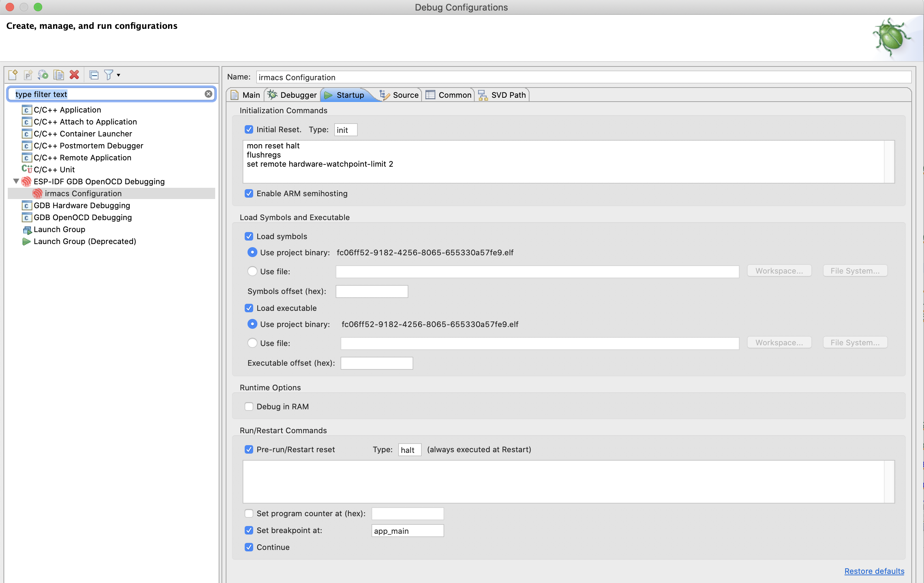Collapse the ESP-IDF GDB OpenOCD Debugging group
The height and width of the screenshot is (583, 924).
coord(16,181)
